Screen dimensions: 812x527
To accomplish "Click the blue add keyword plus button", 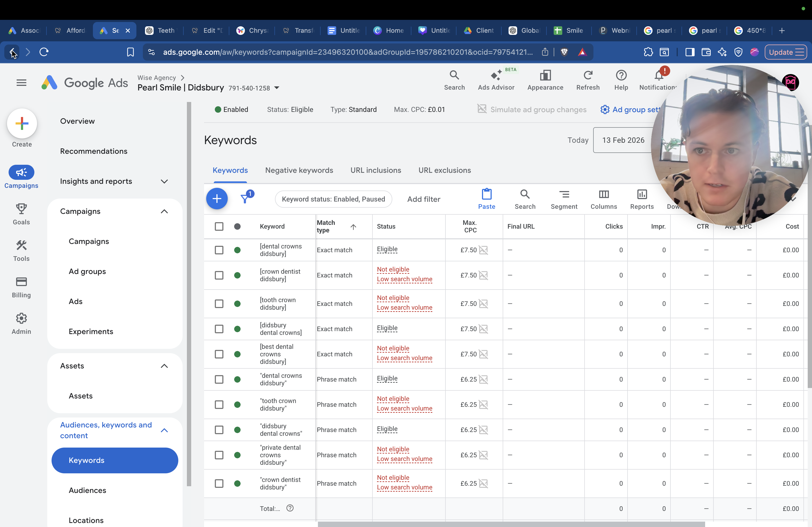I will pos(217,199).
